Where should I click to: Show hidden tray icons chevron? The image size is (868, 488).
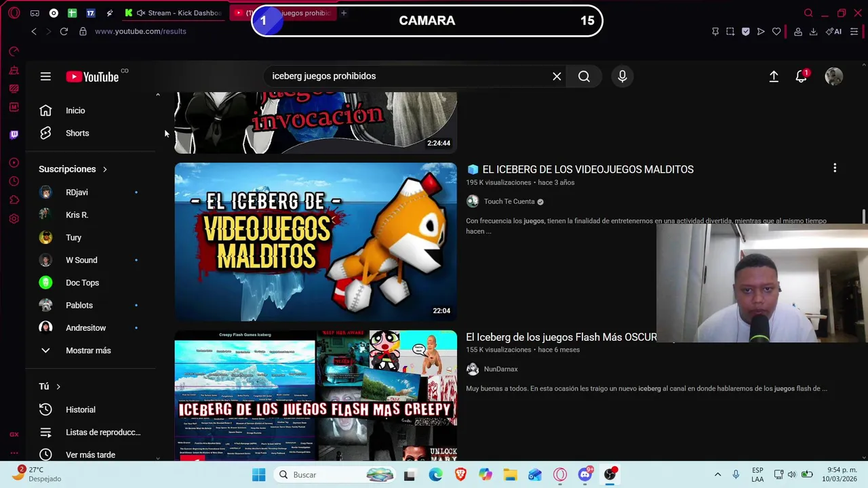point(717,475)
